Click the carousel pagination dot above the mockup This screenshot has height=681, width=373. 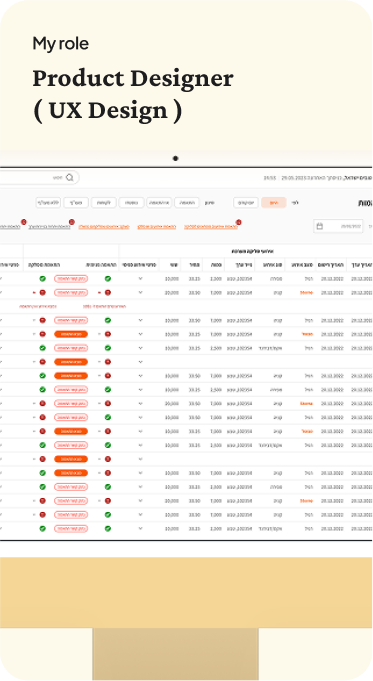(175, 159)
